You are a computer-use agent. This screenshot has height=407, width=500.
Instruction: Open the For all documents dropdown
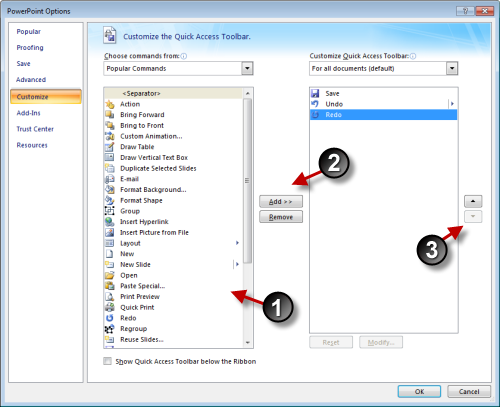[x=452, y=68]
